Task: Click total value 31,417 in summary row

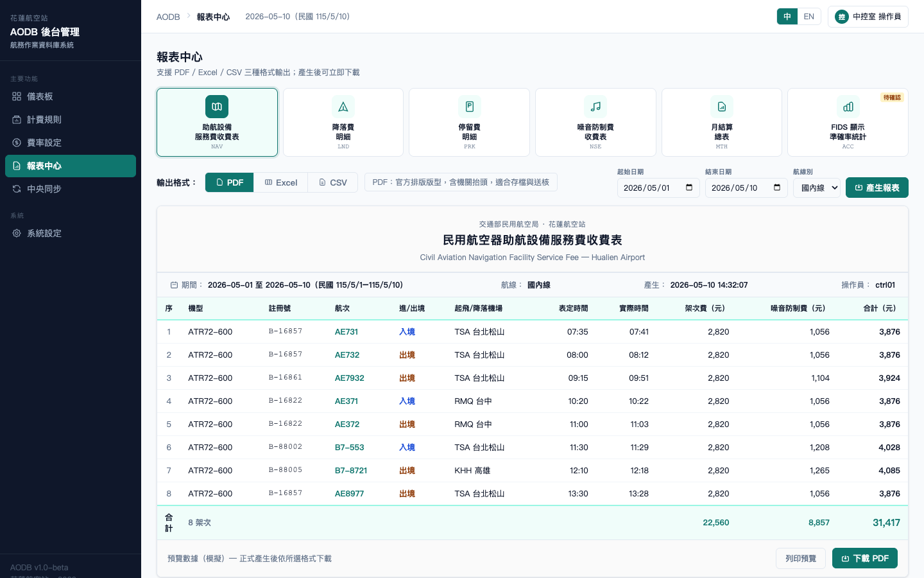Action: (x=886, y=523)
